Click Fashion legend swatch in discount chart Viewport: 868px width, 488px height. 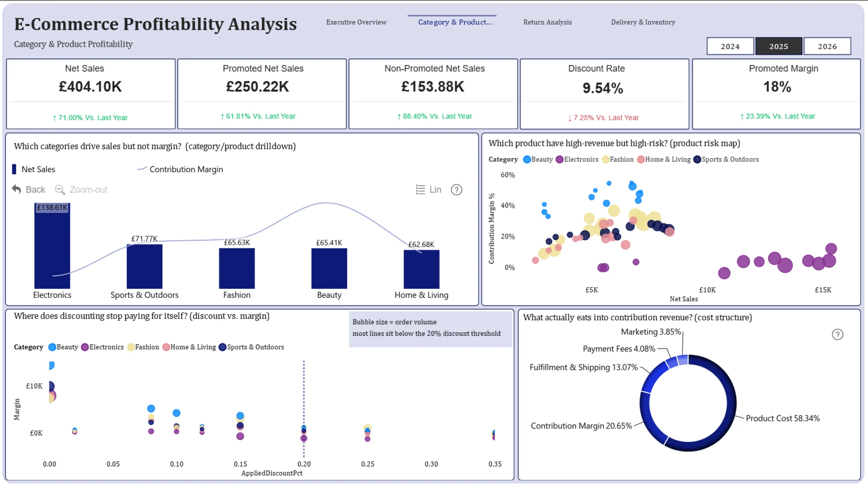pyautogui.click(x=131, y=347)
